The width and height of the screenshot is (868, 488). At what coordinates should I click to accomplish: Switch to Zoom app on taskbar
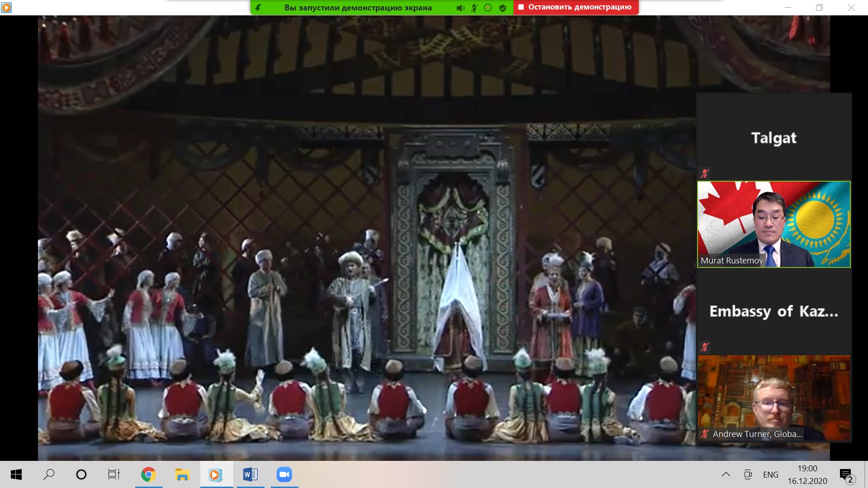284,474
